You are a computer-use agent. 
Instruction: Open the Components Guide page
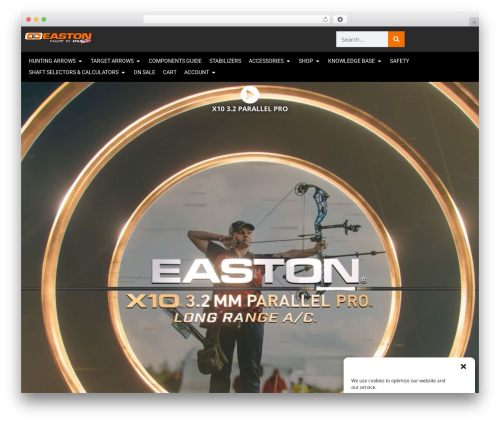click(175, 61)
